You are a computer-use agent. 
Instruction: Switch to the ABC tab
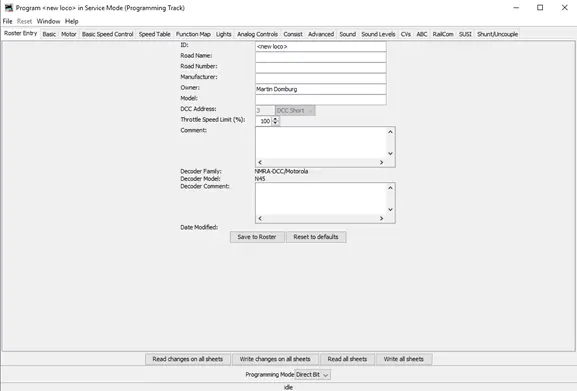(x=422, y=34)
